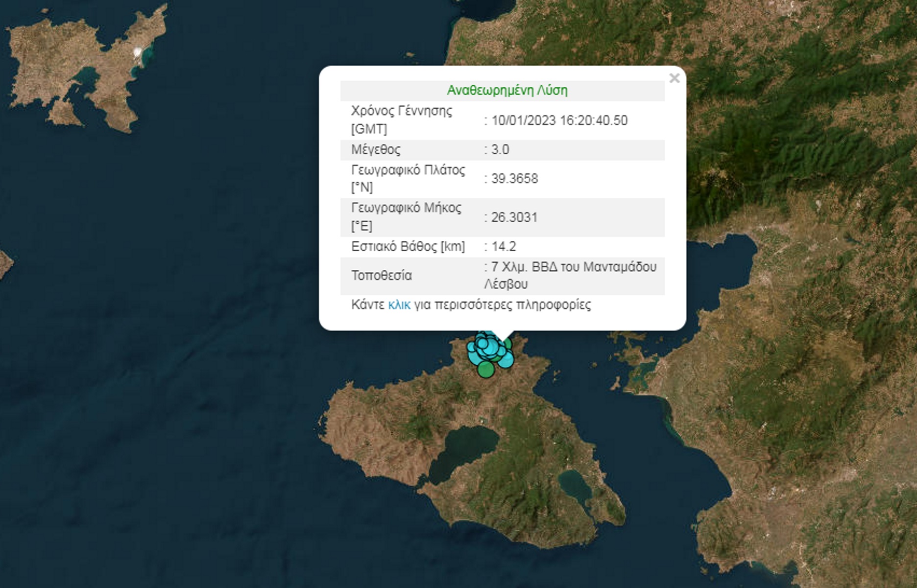Click the 'Αναθεωρημένη Λύση' popup header

tap(507, 91)
